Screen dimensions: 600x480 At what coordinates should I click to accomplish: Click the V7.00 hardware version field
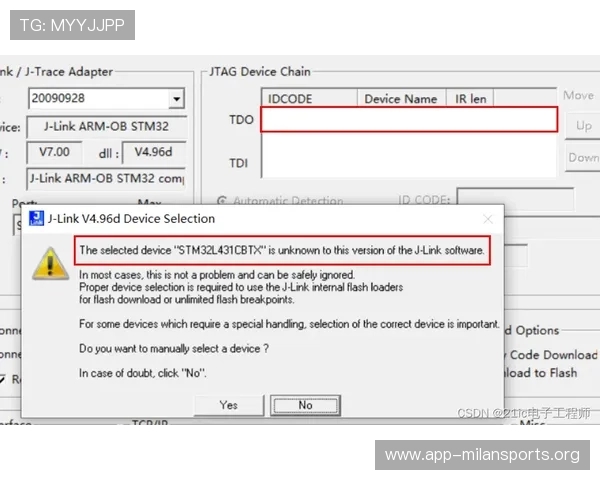coord(54,152)
